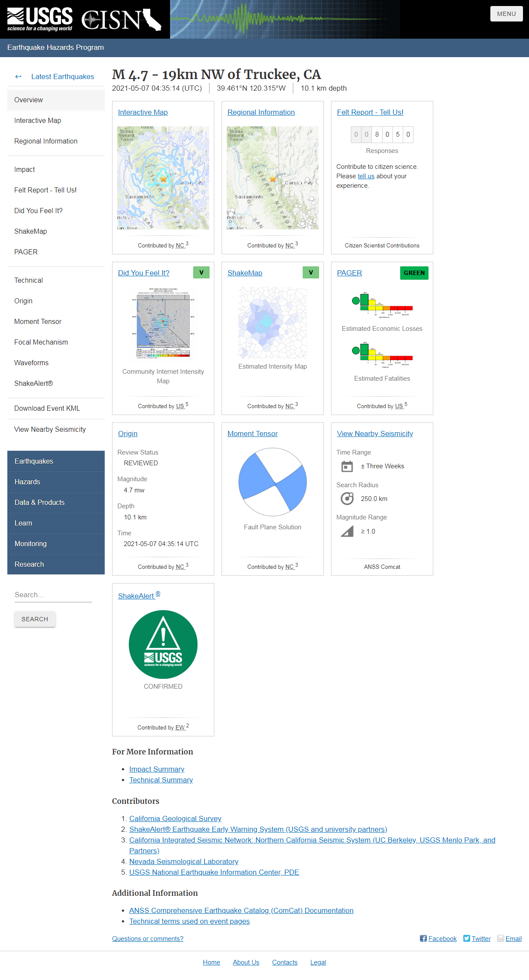
Task: Expand the Data & Products section
Action: point(56,502)
